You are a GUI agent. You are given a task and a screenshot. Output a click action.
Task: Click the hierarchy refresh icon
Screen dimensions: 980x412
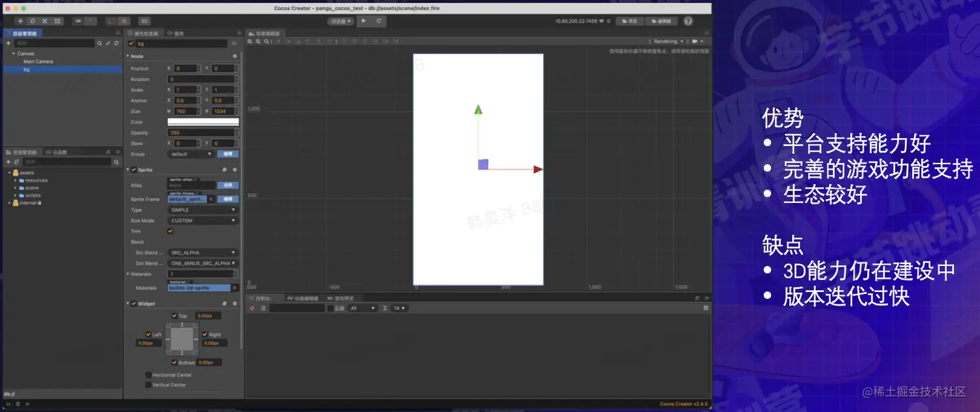pyautogui.click(x=116, y=43)
